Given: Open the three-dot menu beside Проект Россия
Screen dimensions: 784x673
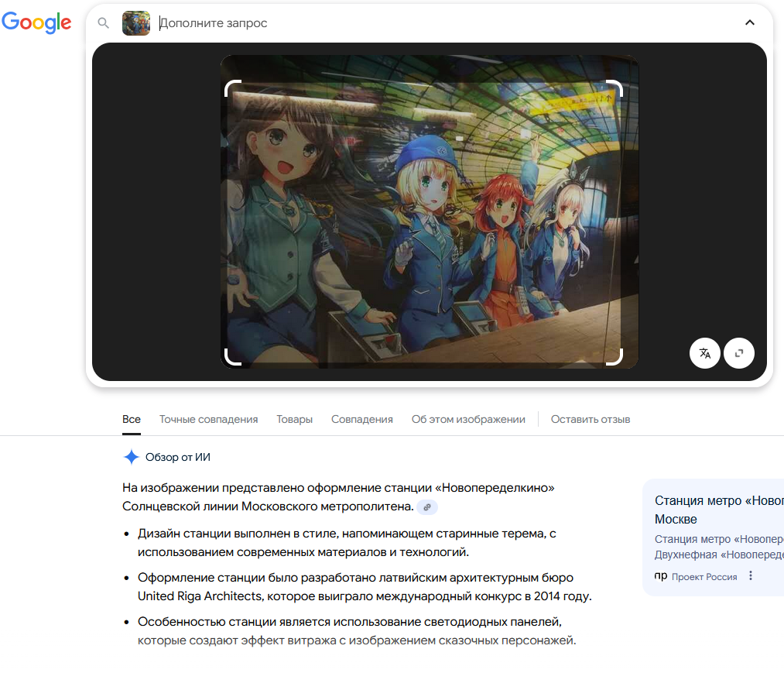Looking at the screenshot, I should point(750,576).
